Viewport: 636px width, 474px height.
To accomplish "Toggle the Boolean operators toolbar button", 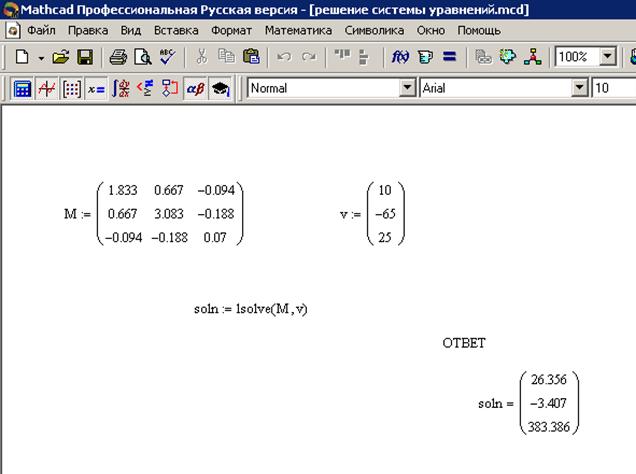I will (x=146, y=88).
